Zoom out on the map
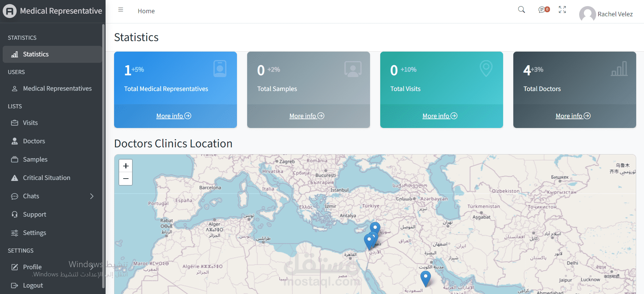Viewport: 644px width, 294px height. [x=126, y=179]
